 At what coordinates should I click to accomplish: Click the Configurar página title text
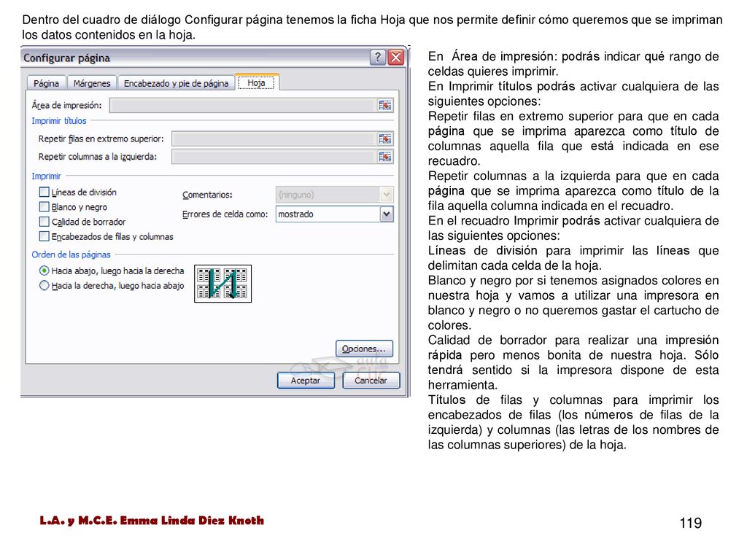click(x=66, y=58)
